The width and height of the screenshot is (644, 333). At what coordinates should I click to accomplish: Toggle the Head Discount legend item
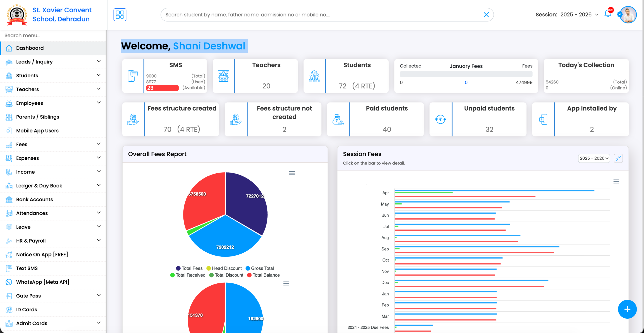[x=224, y=268]
